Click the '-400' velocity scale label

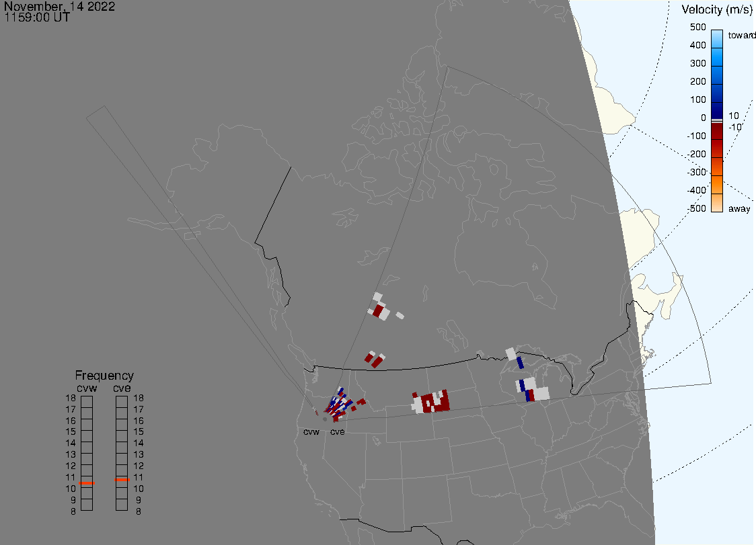click(x=696, y=190)
